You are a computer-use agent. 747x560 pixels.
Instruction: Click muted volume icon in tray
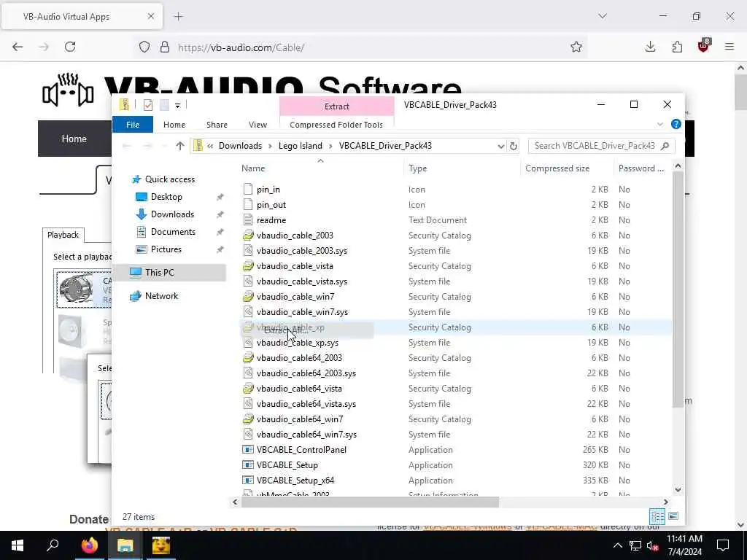coord(652,545)
